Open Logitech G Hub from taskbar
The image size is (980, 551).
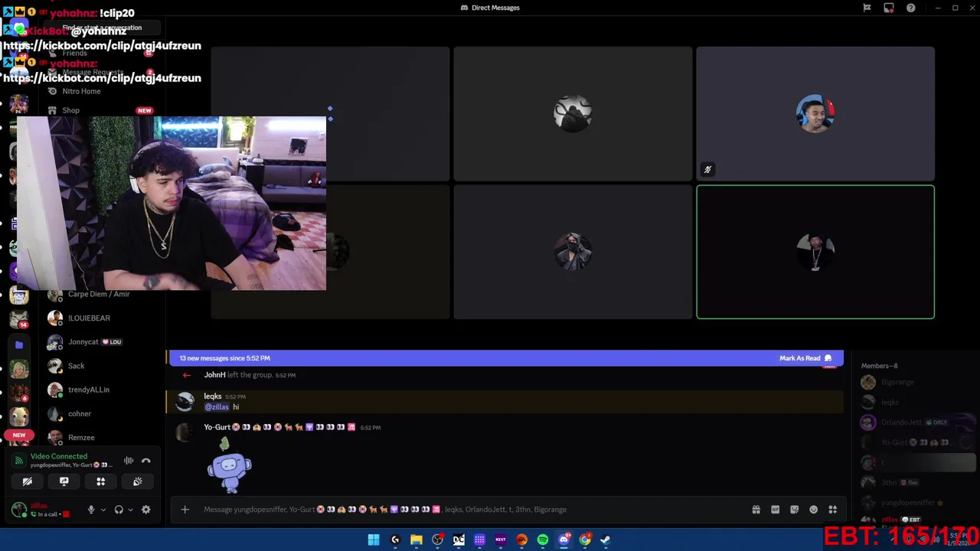(395, 540)
